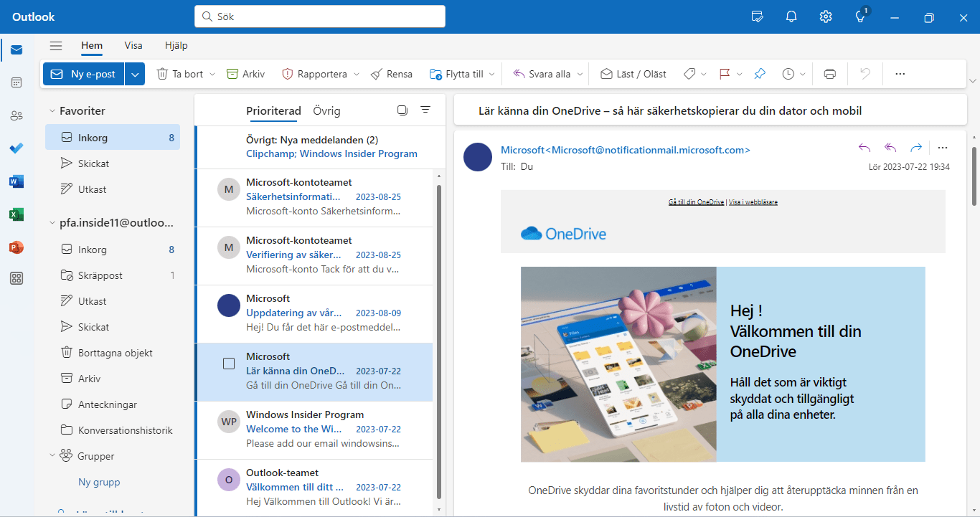
Task: Mark the message with the flag icon
Action: coord(726,73)
